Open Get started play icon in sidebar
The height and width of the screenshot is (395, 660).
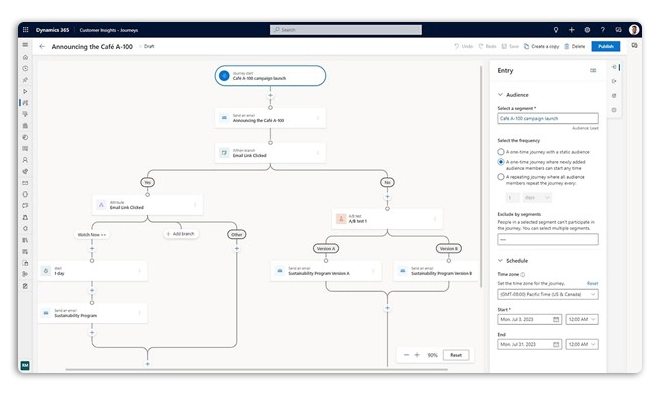pyautogui.click(x=25, y=91)
